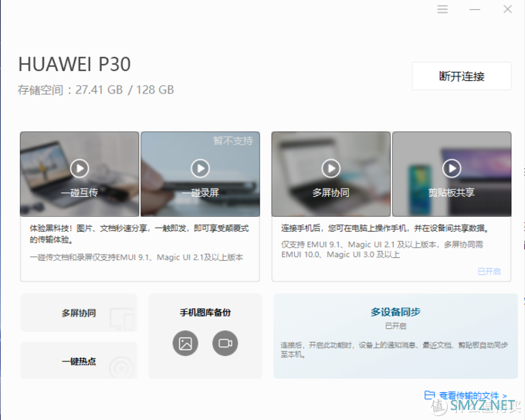This screenshot has width=525, height=420.
Task: Click the HUAWEI P30 device name
Action: (74, 64)
